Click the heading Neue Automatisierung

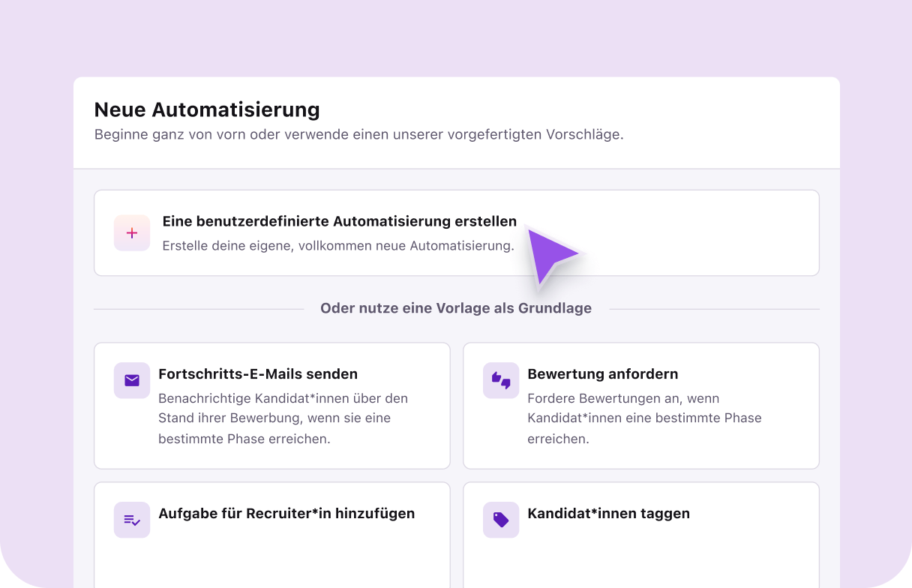tap(207, 109)
